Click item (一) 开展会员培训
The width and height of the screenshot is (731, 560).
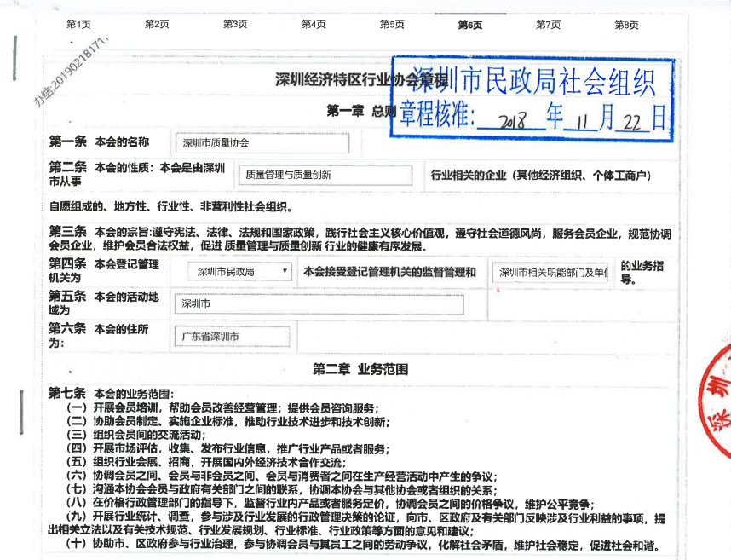point(222,408)
